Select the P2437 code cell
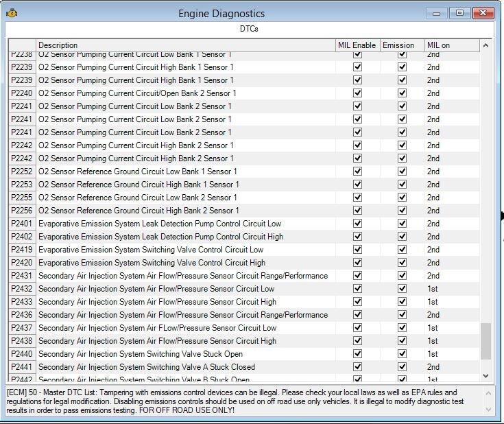Viewport: 504px width, 424px height. (22, 328)
